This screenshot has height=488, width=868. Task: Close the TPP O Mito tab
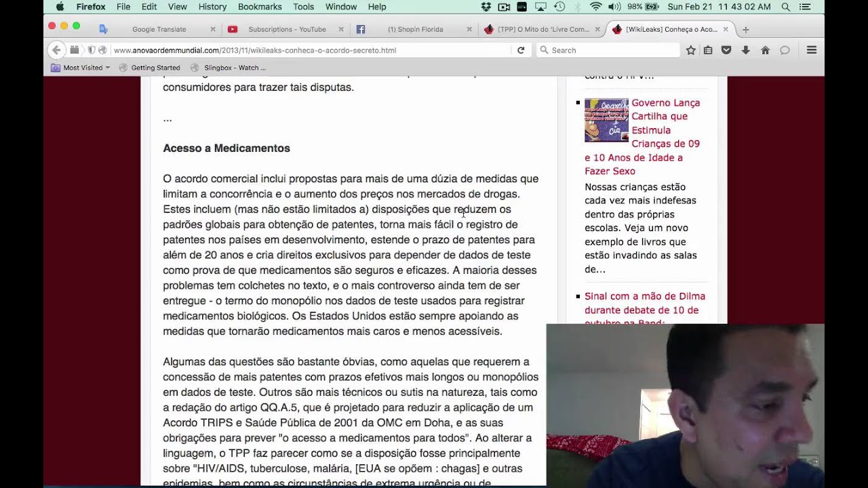(x=597, y=29)
